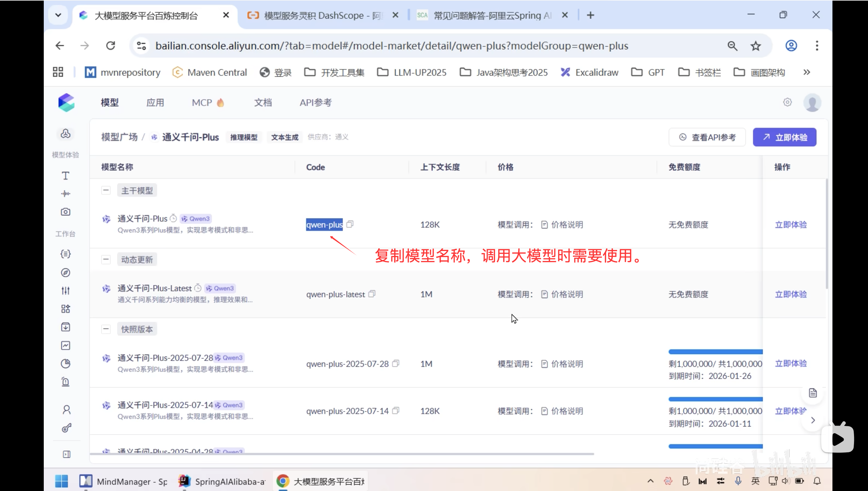868x491 pixels.
Task: Open the 文档 menu item
Action: click(x=263, y=102)
